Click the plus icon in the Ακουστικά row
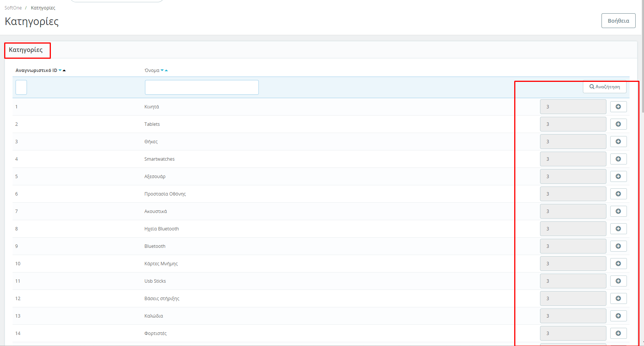The width and height of the screenshot is (644, 346). [618, 211]
